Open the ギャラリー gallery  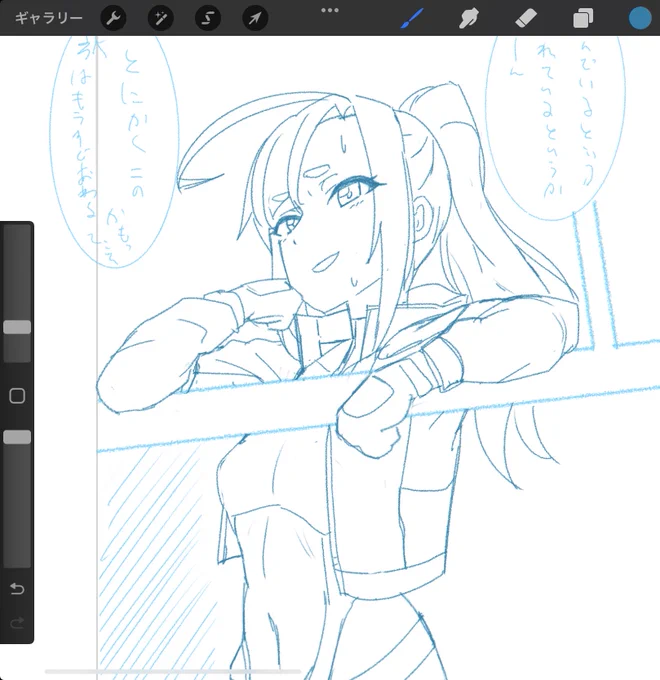(x=48, y=18)
